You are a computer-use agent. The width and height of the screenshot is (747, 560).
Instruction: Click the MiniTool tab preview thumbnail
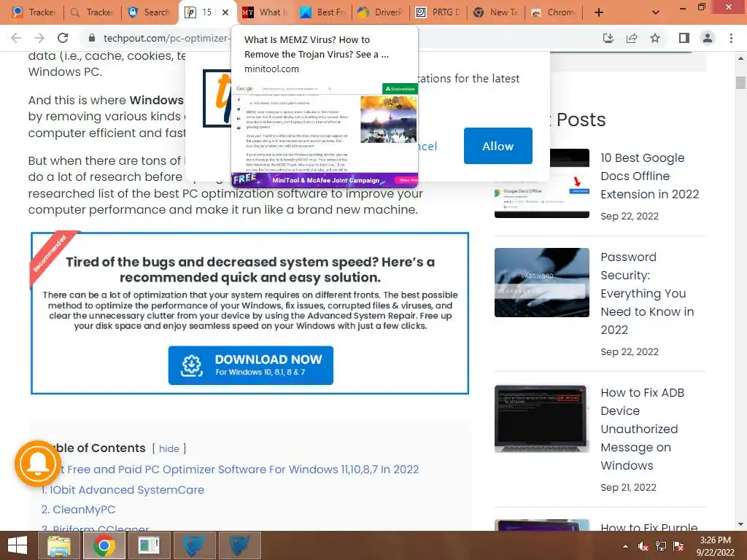(x=325, y=134)
